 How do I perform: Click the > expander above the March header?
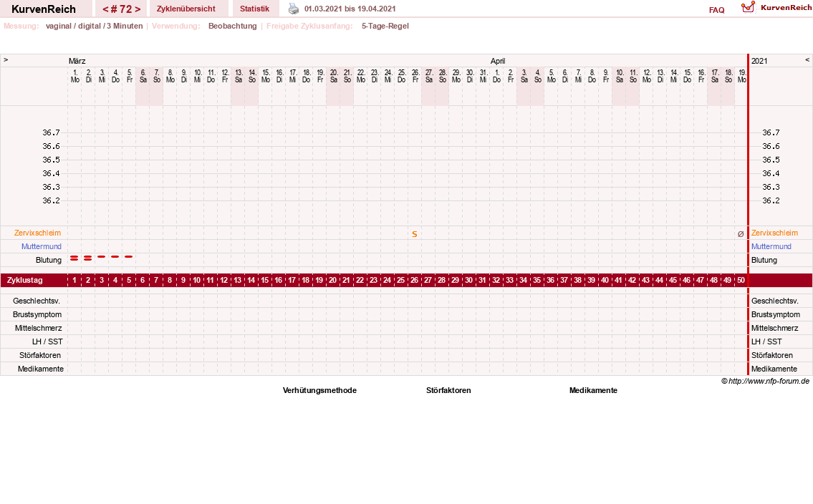[6, 60]
